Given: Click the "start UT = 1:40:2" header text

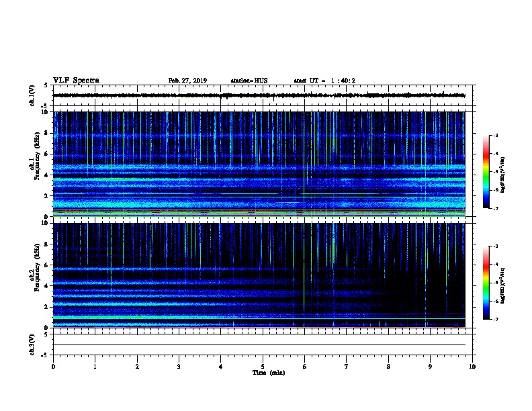Looking at the screenshot, I should click(x=324, y=81).
